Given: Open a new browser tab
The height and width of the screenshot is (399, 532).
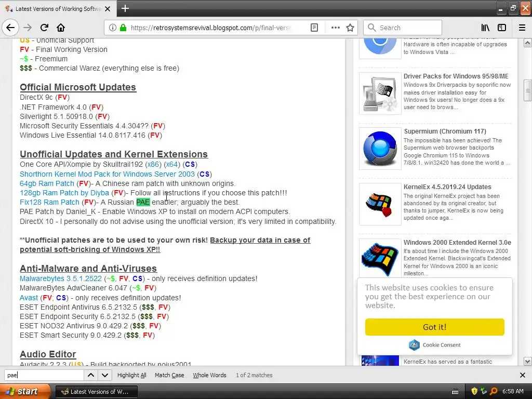Looking at the screenshot, I should 125,8.
